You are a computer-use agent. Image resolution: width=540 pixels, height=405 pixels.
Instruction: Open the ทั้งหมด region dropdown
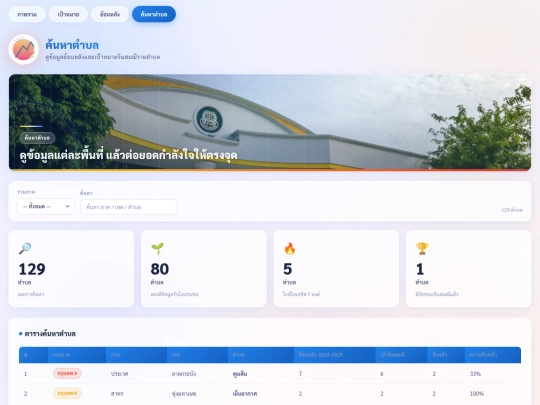[46, 206]
